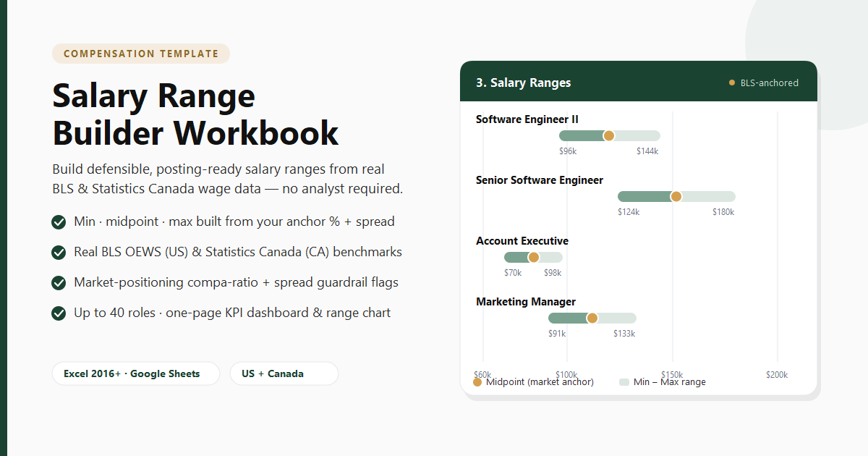The image size is (868, 456).
Task: Click the 'Account Executive' role label
Action: [522, 241]
